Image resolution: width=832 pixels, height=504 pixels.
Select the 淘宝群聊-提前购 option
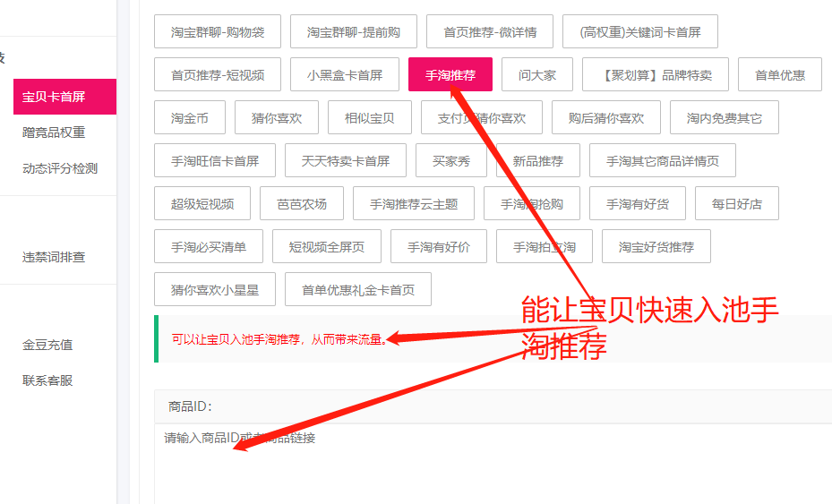coord(354,32)
